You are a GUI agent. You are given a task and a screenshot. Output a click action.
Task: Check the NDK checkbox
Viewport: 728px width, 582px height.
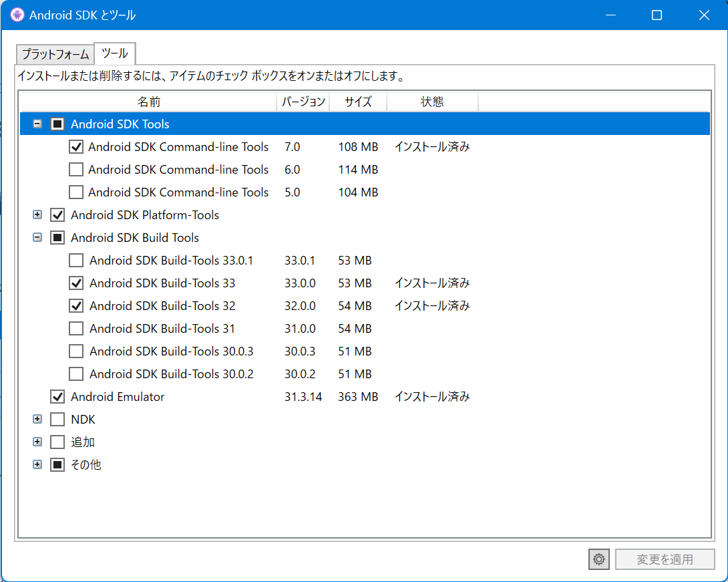point(57,420)
